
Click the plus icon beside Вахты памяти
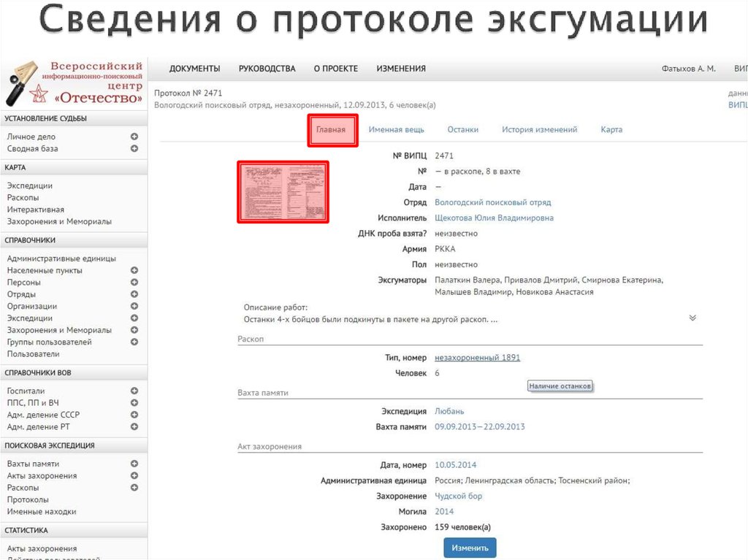[134, 463]
